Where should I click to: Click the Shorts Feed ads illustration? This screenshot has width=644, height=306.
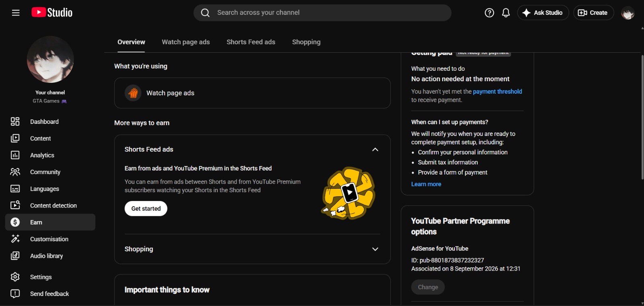click(x=349, y=193)
